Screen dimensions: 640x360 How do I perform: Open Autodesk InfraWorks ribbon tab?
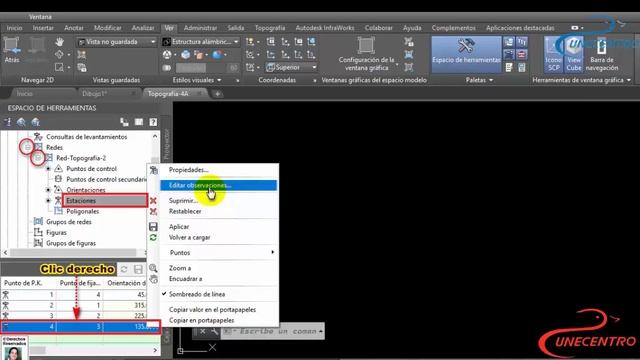click(325, 28)
